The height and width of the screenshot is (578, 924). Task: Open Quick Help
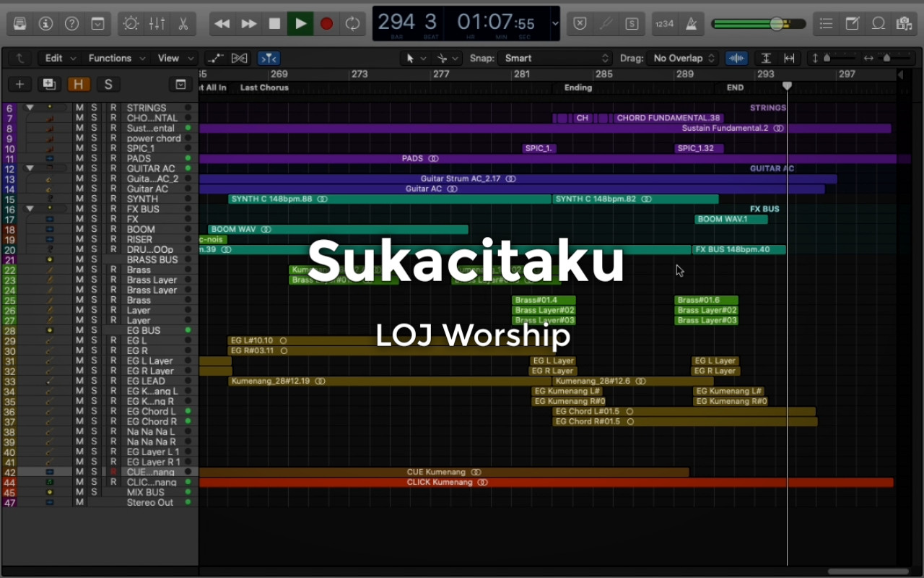pos(71,23)
